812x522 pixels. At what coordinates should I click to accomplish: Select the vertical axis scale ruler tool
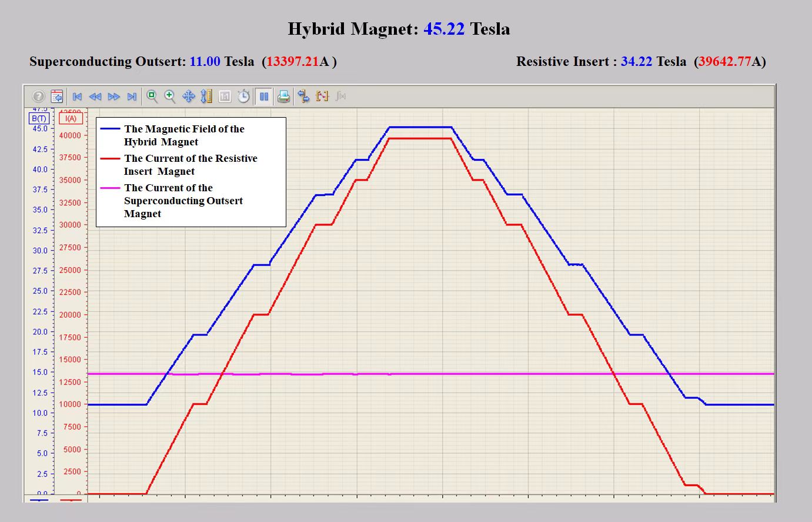pyautogui.click(x=206, y=97)
